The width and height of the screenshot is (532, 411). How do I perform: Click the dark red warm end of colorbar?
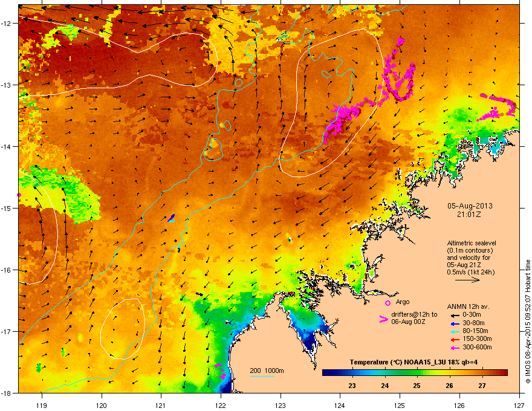pyautogui.click(x=504, y=373)
